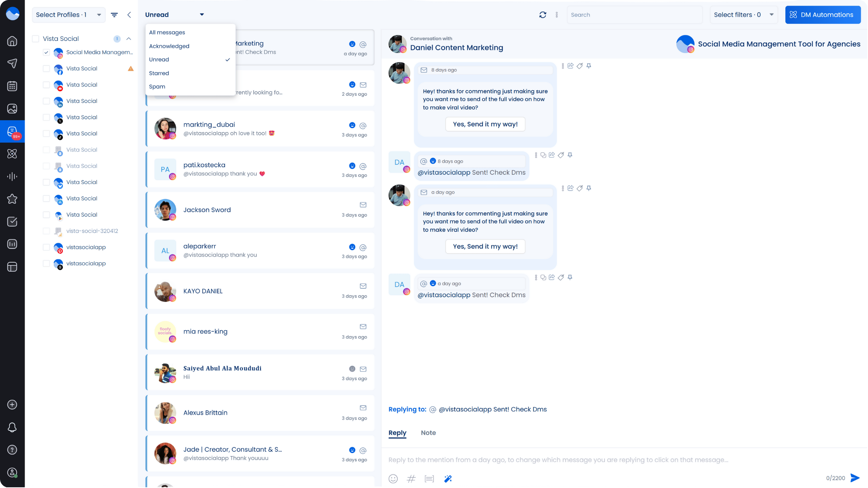Open the emoji picker in reply box
Screen dimensions: 868x488
point(393,479)
